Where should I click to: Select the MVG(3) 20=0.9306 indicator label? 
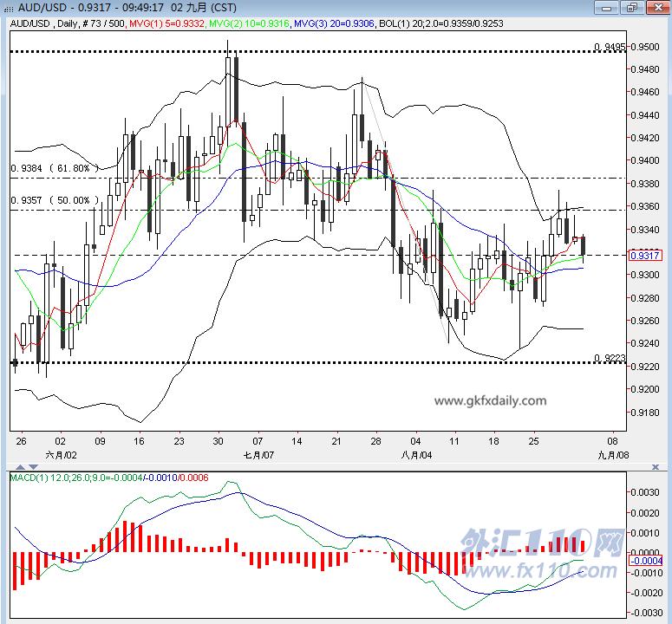335,23
